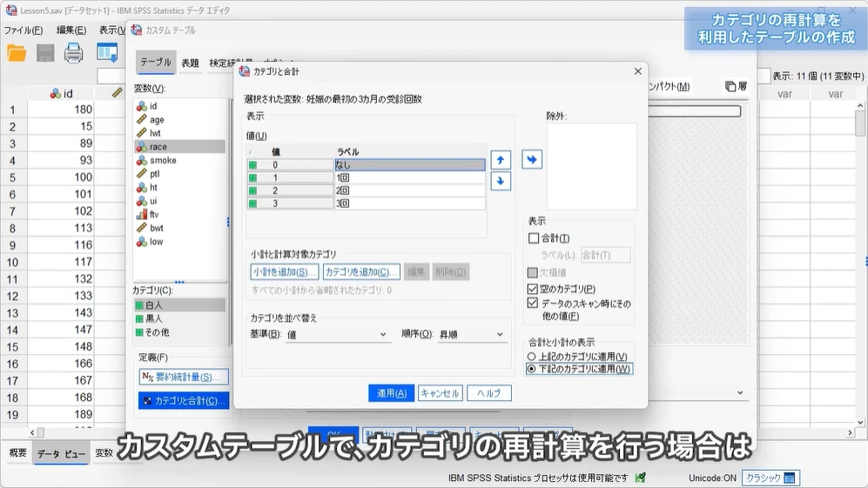Click the カテゴリを追加(C) button
Viewport: 868px width, 488px height.
click(361, 272)
